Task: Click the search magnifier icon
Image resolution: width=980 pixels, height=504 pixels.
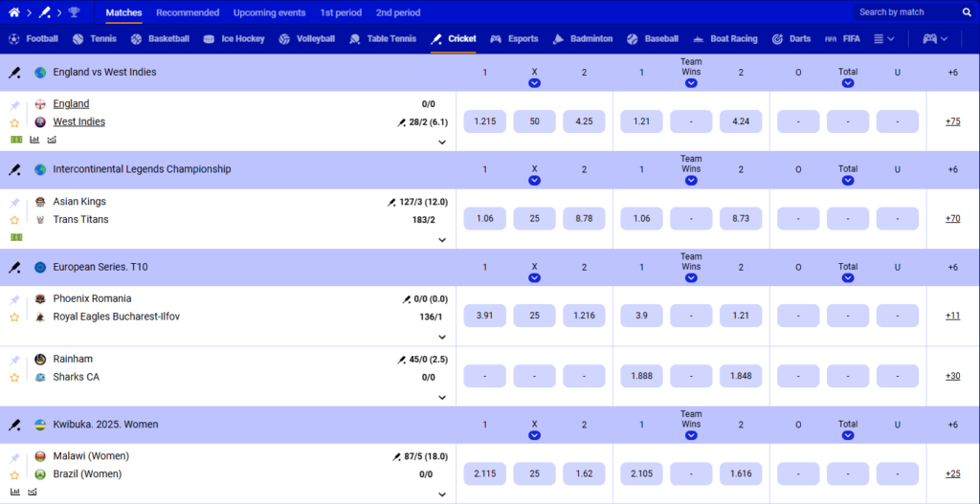Action: pyautogui.click(x=967, y=11)
